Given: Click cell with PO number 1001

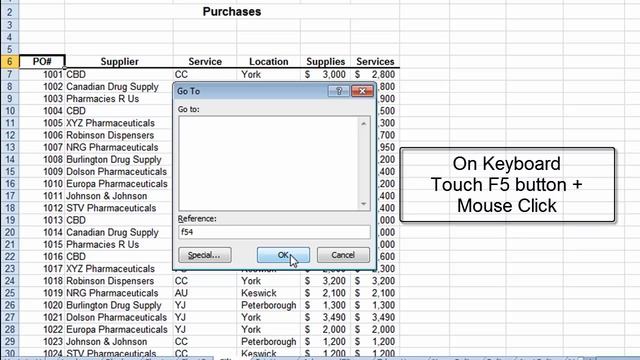Looking at the screenshot, I should 42,74.
